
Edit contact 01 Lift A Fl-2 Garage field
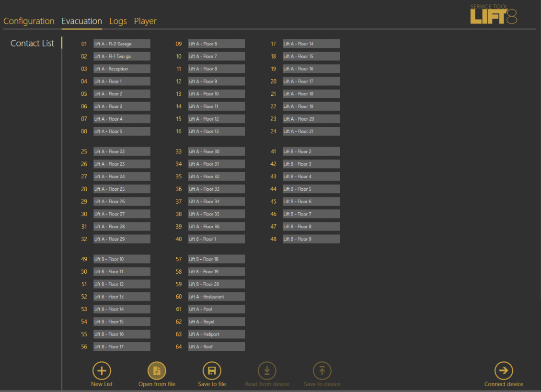coord(122,44)
